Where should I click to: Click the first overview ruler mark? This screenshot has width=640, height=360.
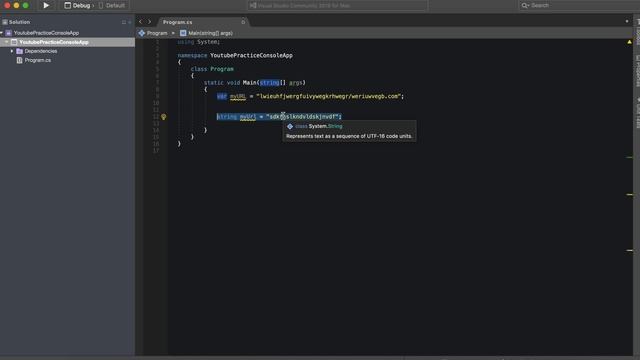[x=629, y=157]
